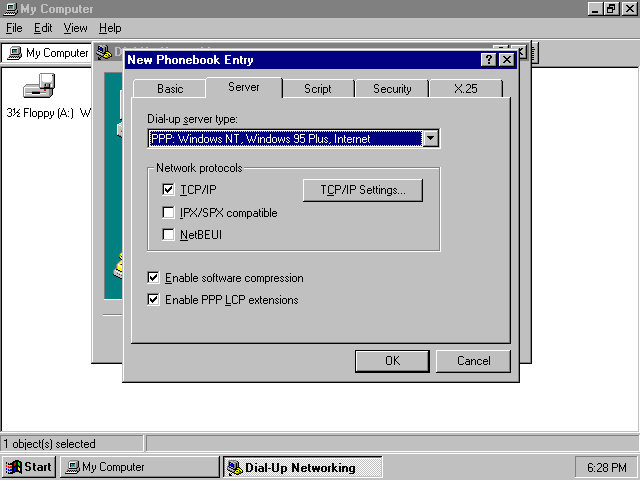Cancel the New Phonebook Entry dialog
The image size is (640, 480).
click(x=473, y=361)
